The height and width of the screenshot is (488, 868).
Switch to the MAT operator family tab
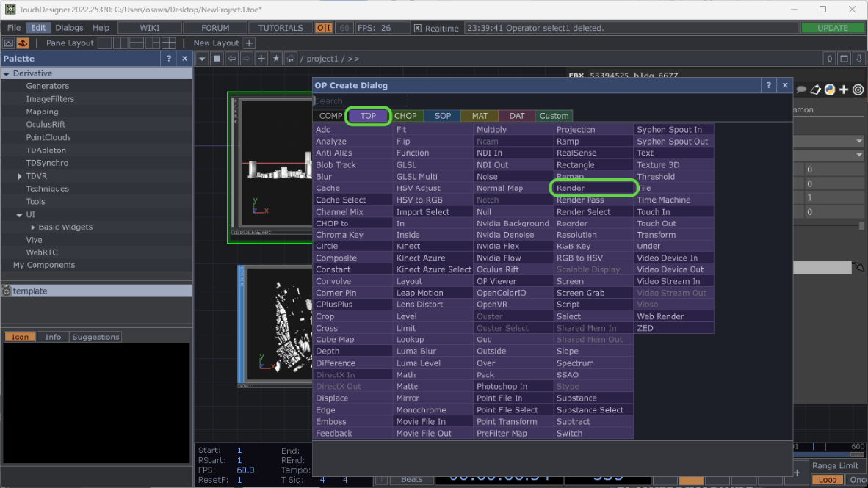480,116
